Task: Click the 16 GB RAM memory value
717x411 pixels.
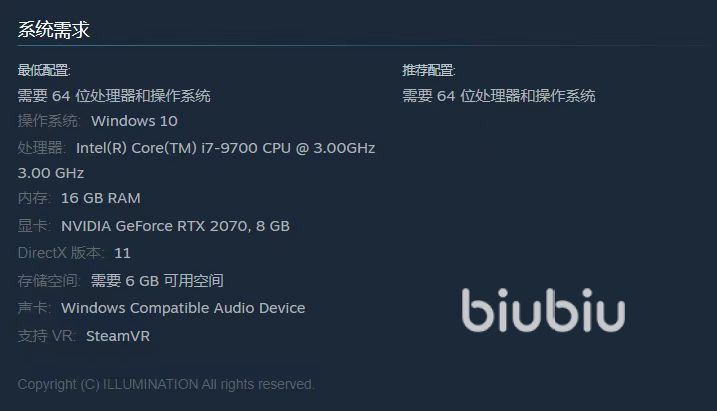Action: [x=101, y=198]
